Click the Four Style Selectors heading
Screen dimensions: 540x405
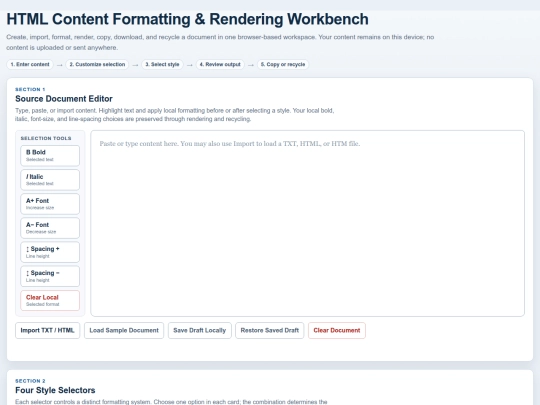[x=55, y=390]
